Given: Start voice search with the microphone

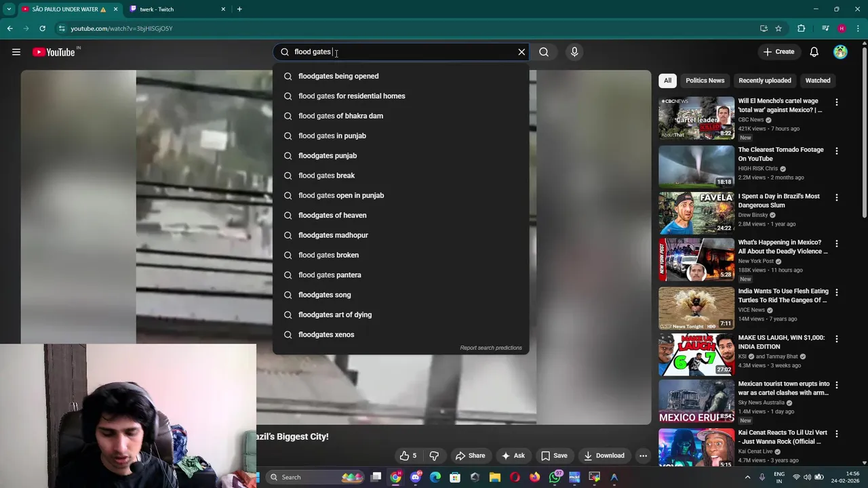Looking at the screenshot, I should coord(574,52).
